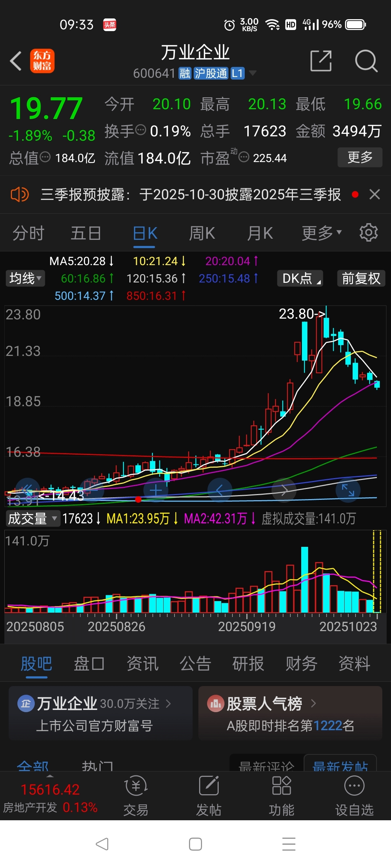Open the 三季报预披露 notice
Screen dimensions: 391x868
190,195
